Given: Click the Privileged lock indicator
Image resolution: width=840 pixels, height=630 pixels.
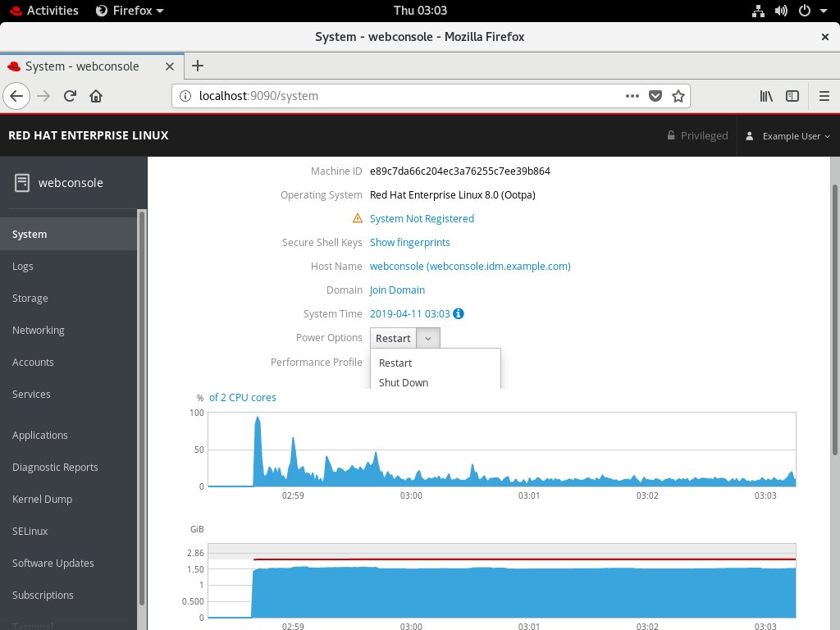Looking at the screenshot, I should click(x=697, y=136).
